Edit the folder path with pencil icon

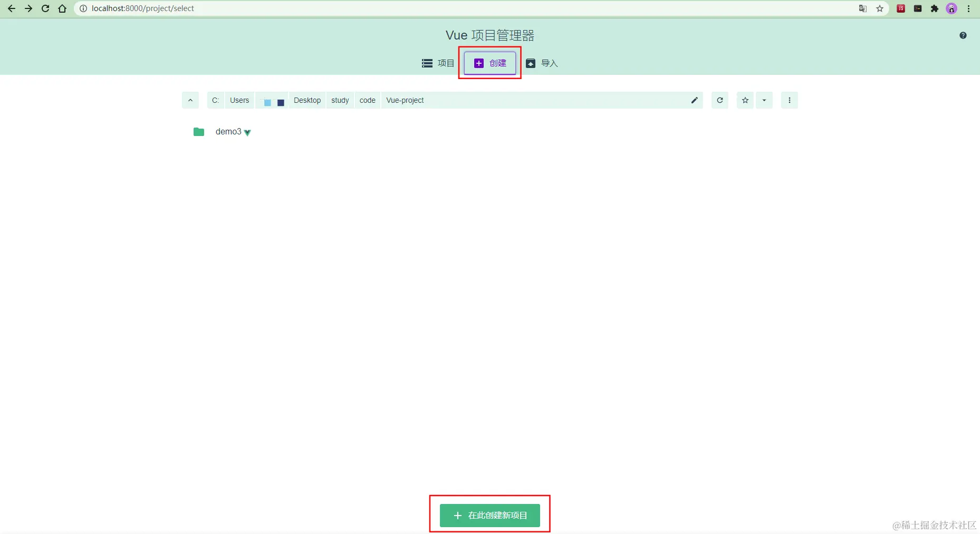pyautogui.click(x=695, y=100)
